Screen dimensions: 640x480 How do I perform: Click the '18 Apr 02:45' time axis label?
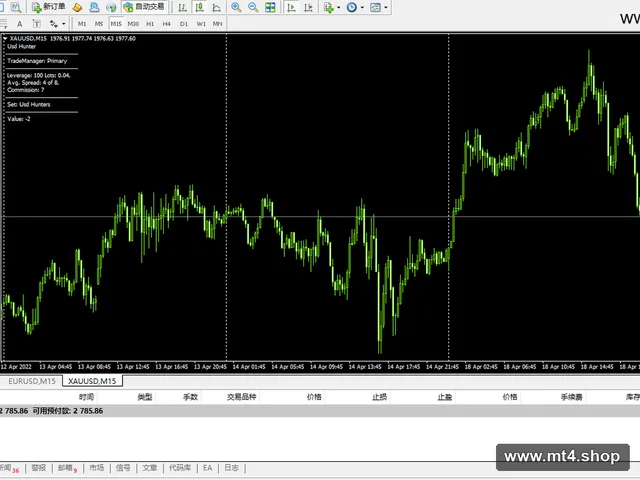[x=481, y=367]
